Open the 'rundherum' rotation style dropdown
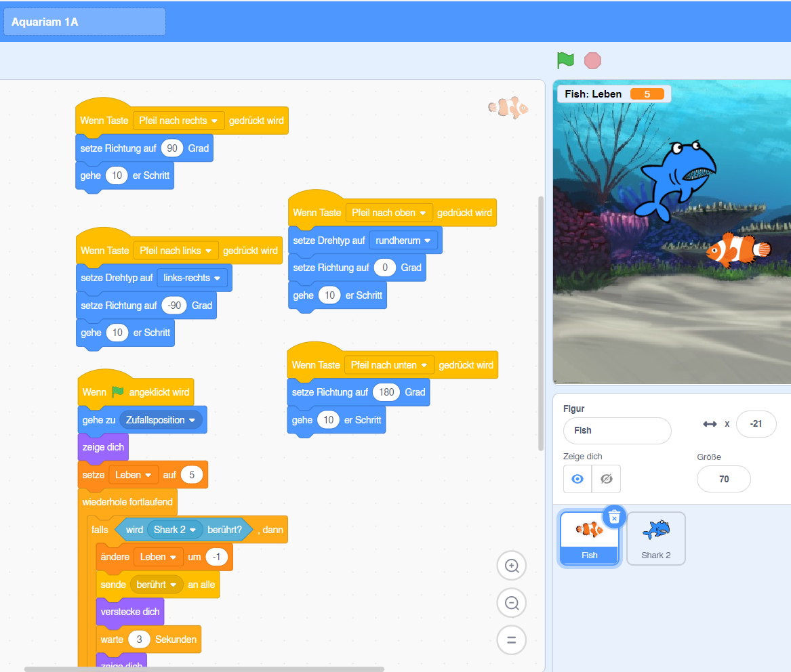 (x=427, y=240)
